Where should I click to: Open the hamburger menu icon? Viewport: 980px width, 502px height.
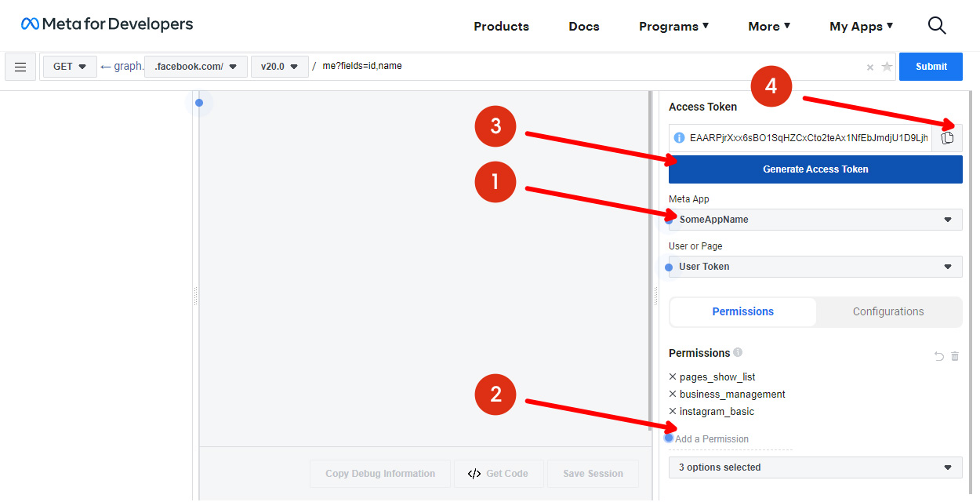click(x=20, y=67)
